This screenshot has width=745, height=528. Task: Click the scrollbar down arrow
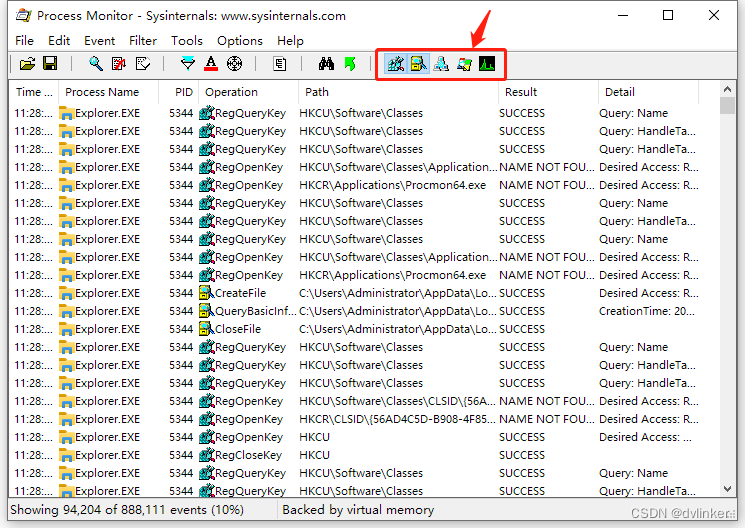tap(727, 489)
